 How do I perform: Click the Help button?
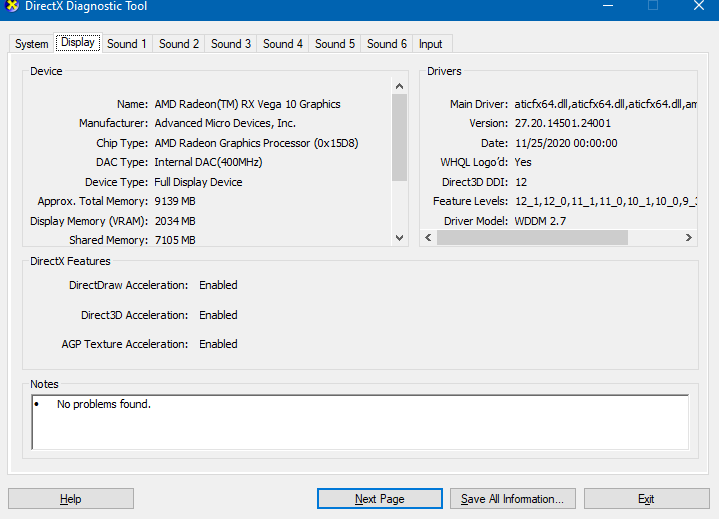click(71, 498)
